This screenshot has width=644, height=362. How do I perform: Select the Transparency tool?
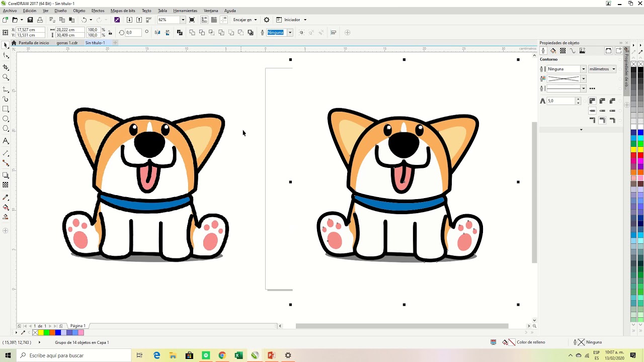[6, 185]
